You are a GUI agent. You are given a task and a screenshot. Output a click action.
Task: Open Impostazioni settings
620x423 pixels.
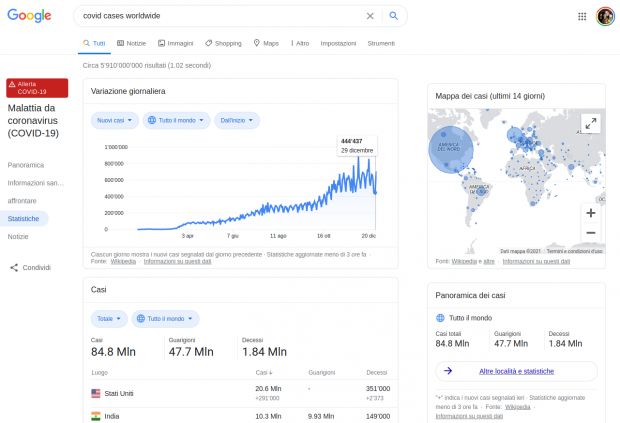click(x=338, y=43)
